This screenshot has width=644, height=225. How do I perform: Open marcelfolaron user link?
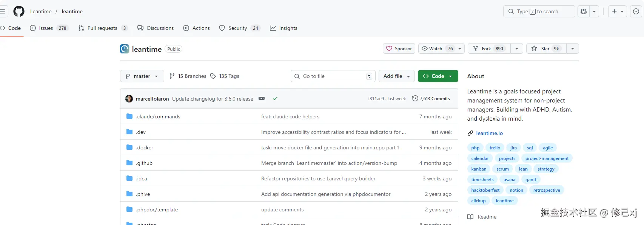[153, 99]
